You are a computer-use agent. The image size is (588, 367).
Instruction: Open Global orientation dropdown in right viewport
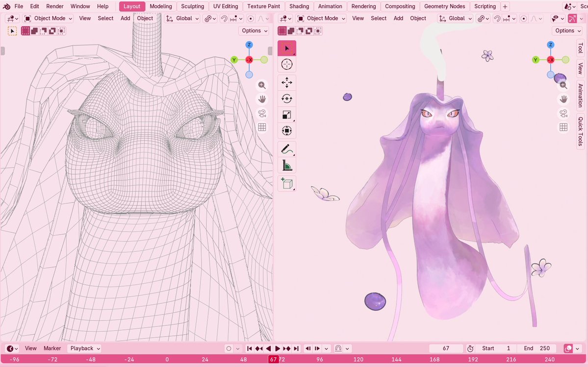tap(455, 18)
